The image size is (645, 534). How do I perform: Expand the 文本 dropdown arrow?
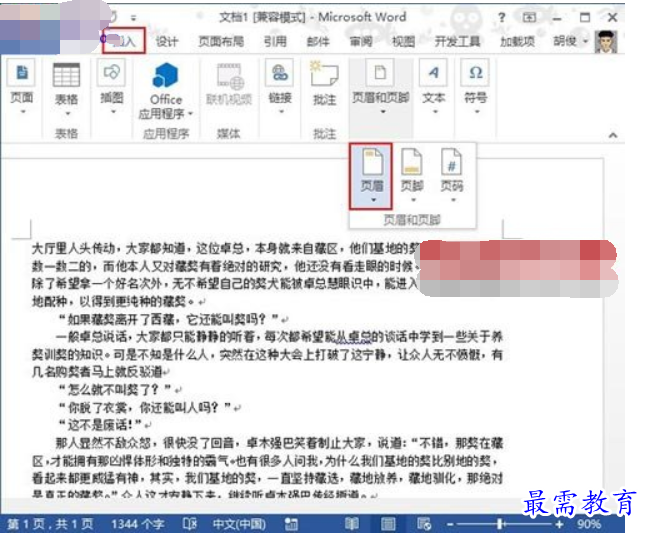(x=435, y=111)
